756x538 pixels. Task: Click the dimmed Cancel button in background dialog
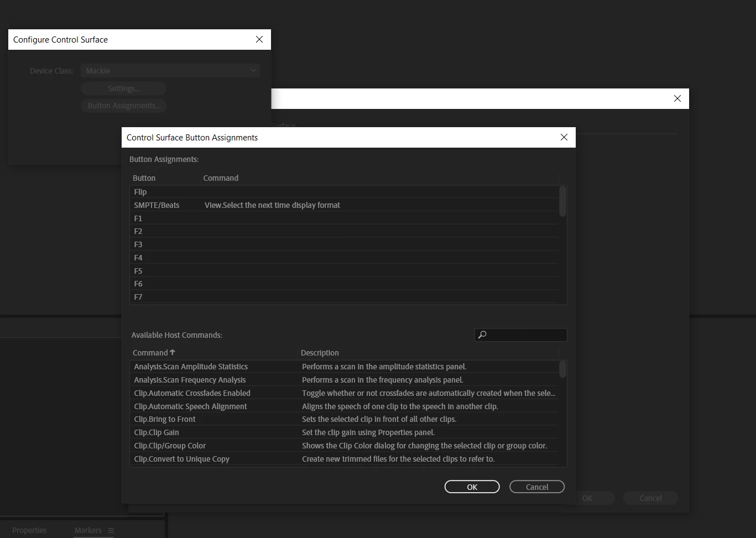[651, 498]
